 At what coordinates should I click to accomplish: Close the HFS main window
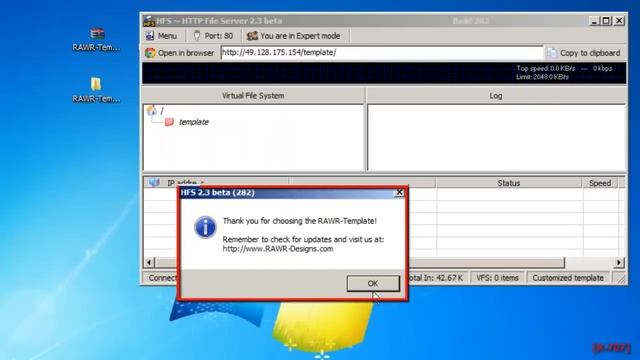tap(619, 20)
